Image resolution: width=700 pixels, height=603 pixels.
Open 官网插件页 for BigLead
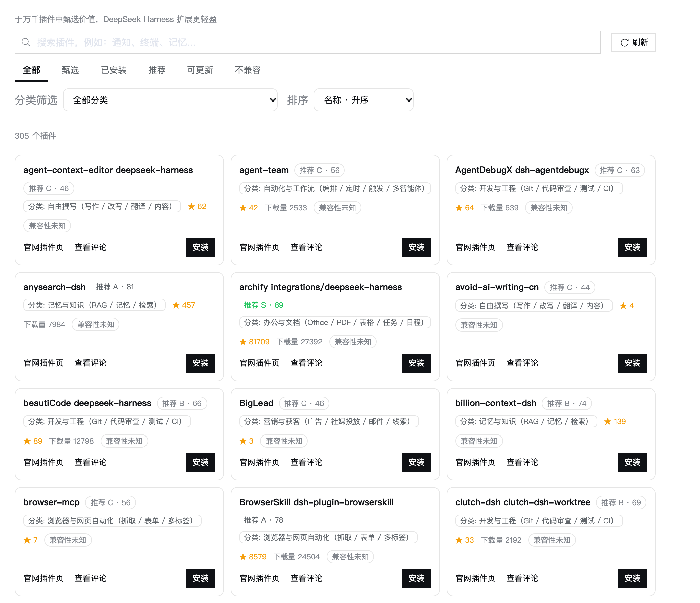tap(259, 462)
